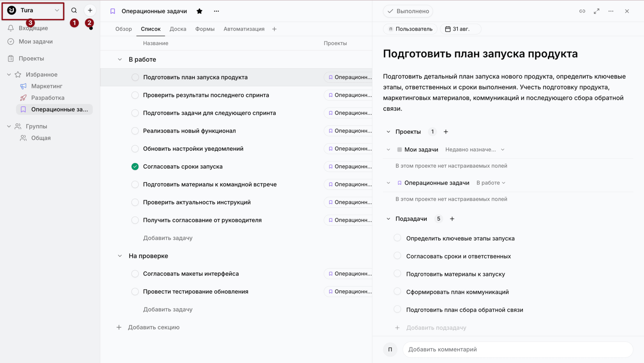Collapse the Избранное sidebar group

click(x=9, y=74)
